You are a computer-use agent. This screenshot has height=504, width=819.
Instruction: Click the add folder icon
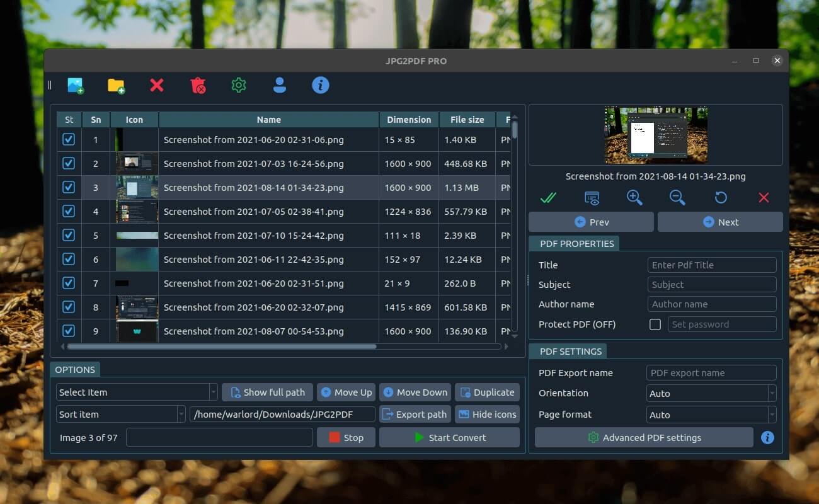pyautogui.click(x=116, y=86)
